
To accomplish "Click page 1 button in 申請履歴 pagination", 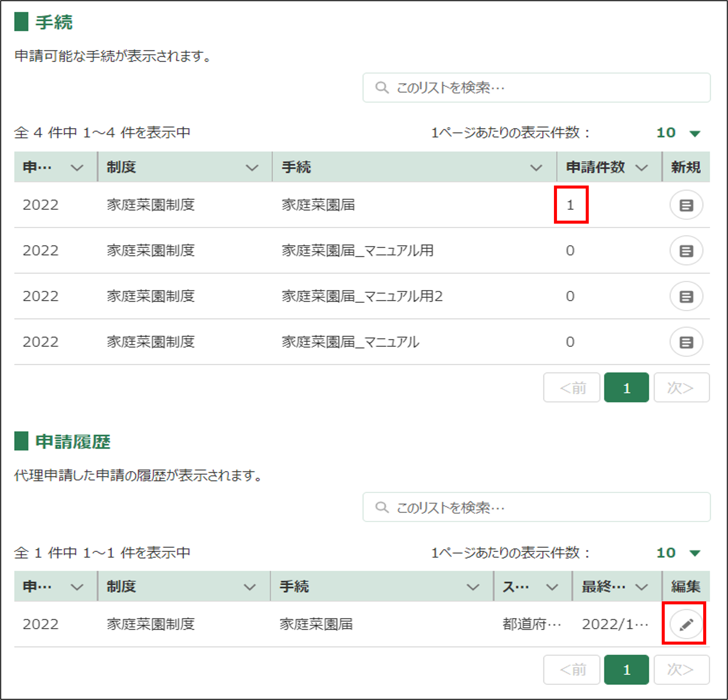I will [x=626, y=669].
